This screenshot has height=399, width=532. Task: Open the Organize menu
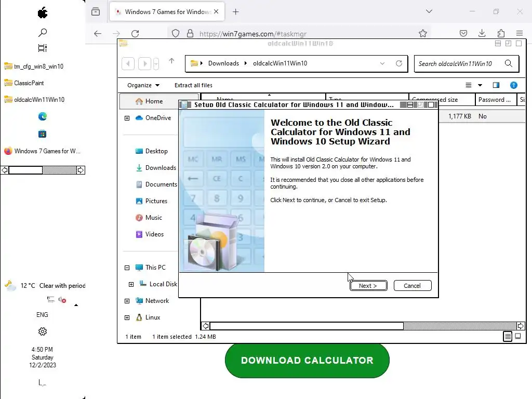143,85
